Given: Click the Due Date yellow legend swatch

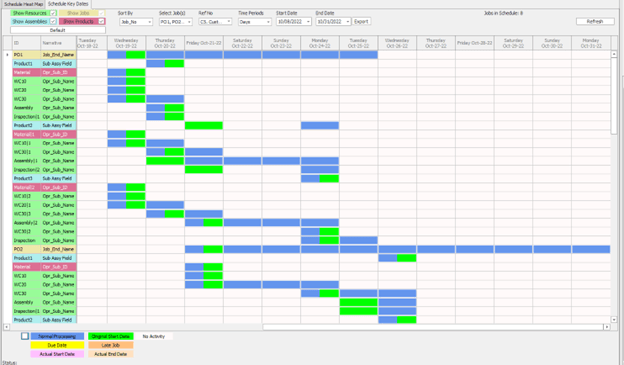Looking at the screenshot, I should point(57,345).
